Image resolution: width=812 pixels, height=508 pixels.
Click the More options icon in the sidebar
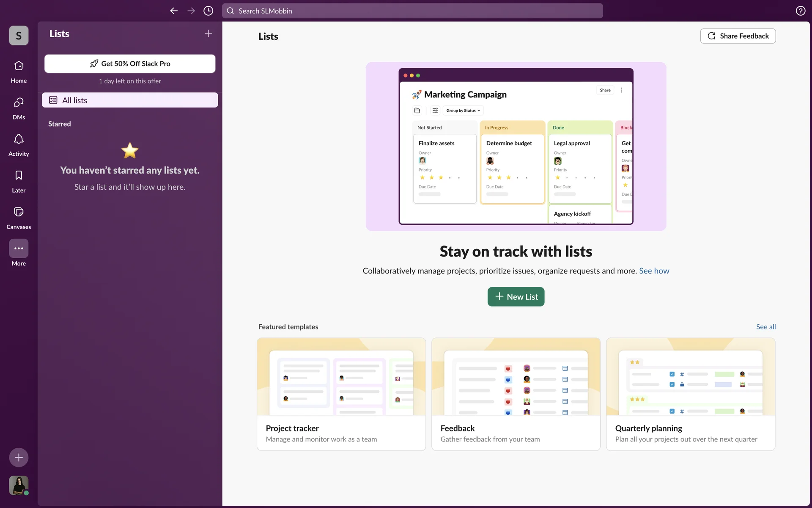(x=19, y=248)
